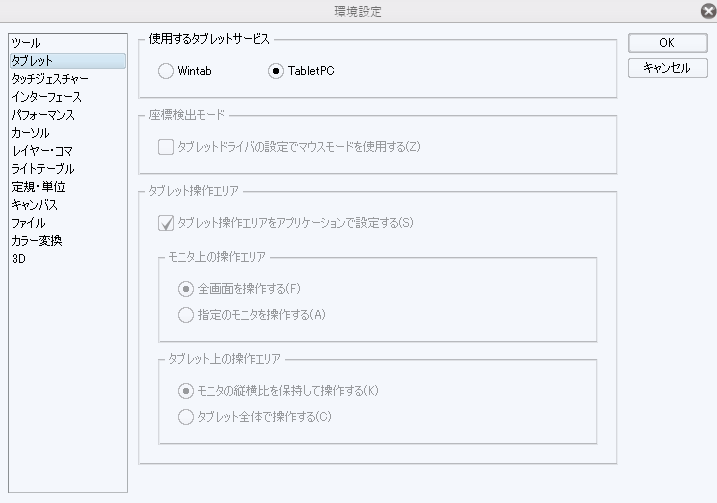Image resolution: width=717 pixels, height=503 pixels.
Task: Open the タッチジェスチャー settings
Action: (x=50, y=79)
